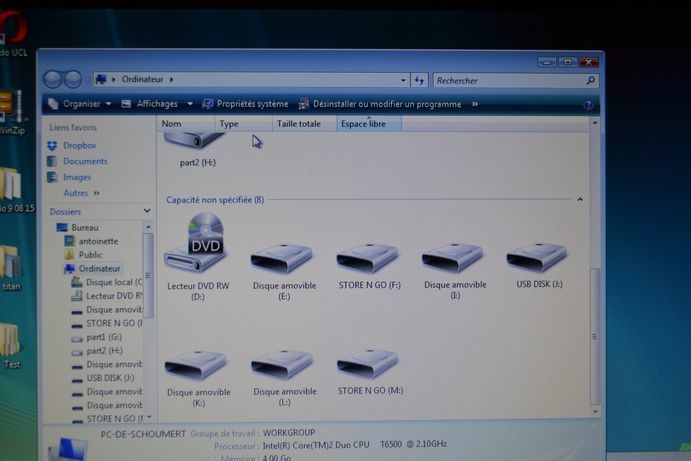
Task: Sort by the Taille totale column header
Action: (304, 124)
